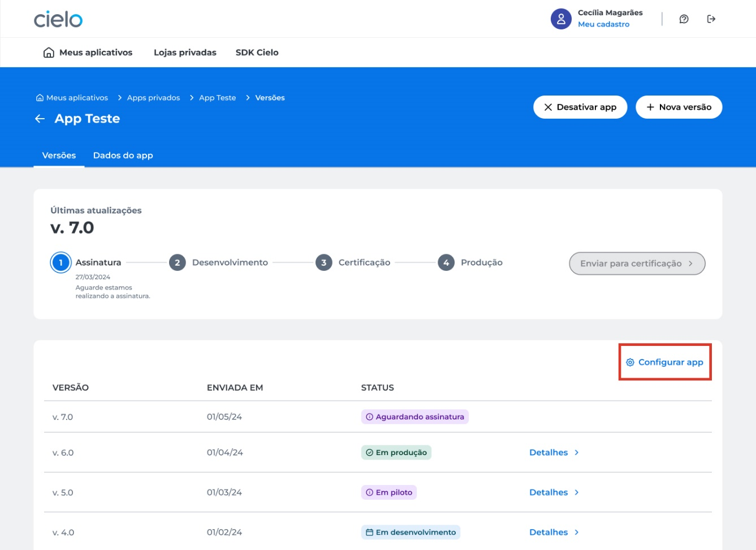756x550 pixels.
Task: Open Detalhes for version 6.0
Action: click(x=554, y=452)
